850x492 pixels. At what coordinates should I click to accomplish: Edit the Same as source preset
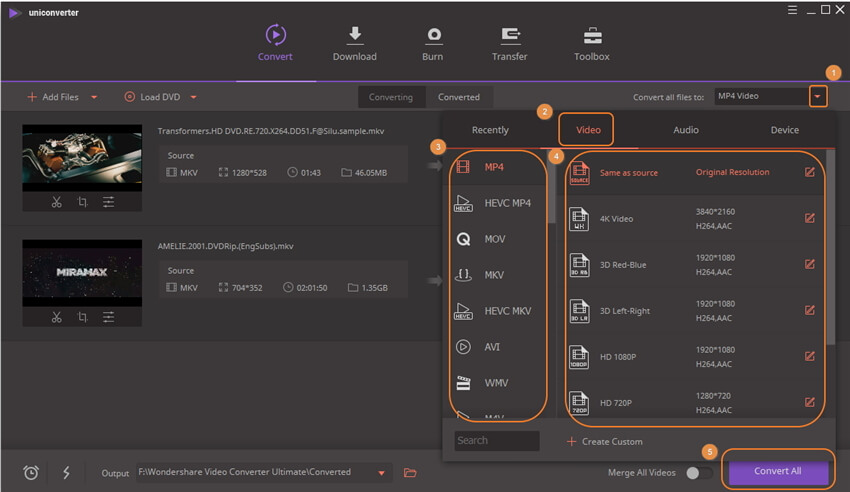coord(809,172)
